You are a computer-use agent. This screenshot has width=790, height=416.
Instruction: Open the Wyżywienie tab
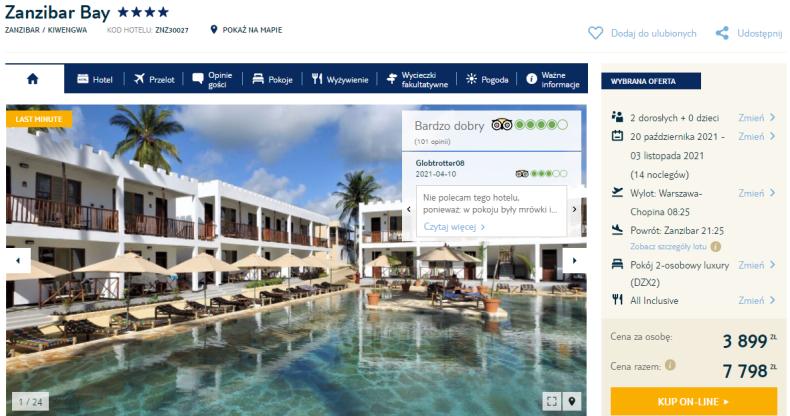coord(340,80)
